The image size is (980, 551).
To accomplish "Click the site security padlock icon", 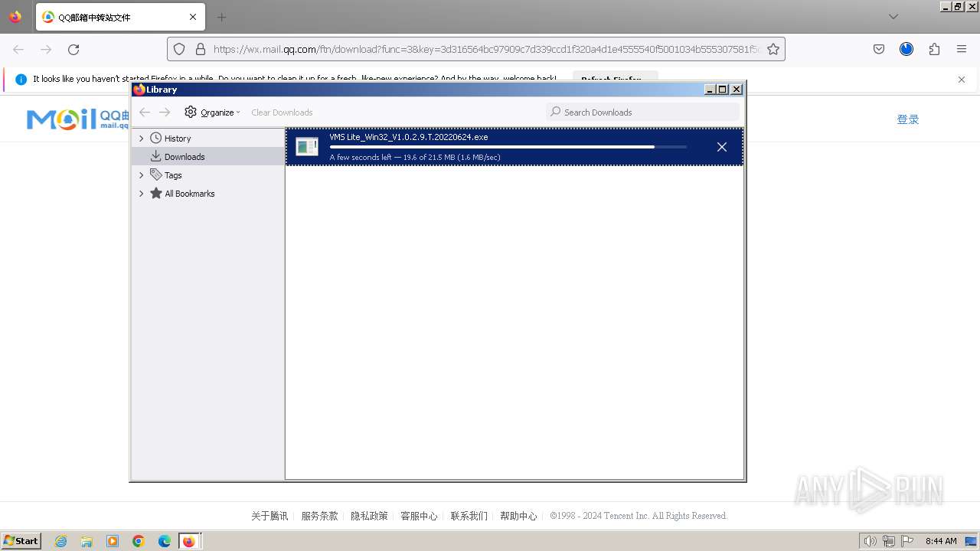I will [201, 49].
